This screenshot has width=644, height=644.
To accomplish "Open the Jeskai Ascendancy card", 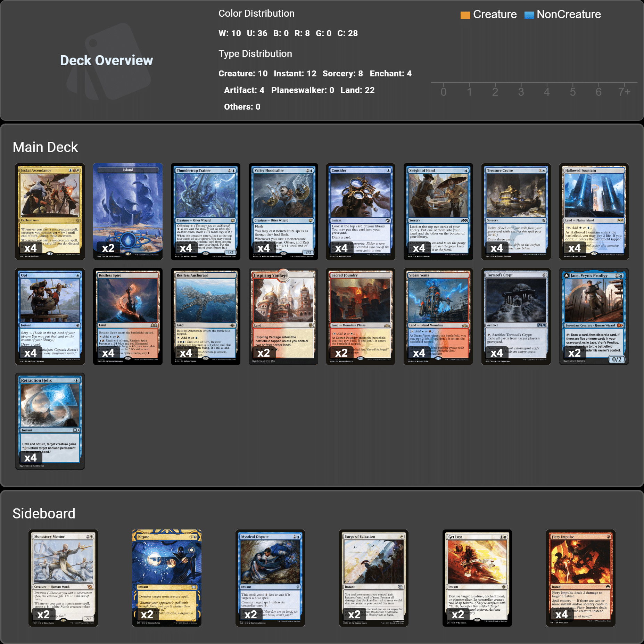I will point(50,212).
